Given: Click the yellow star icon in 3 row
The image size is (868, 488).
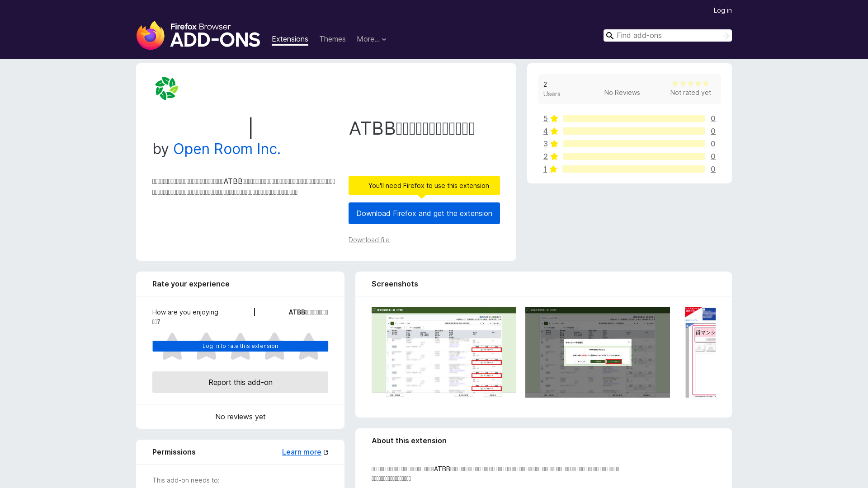Looking at the screenshot, I should 554,144.
